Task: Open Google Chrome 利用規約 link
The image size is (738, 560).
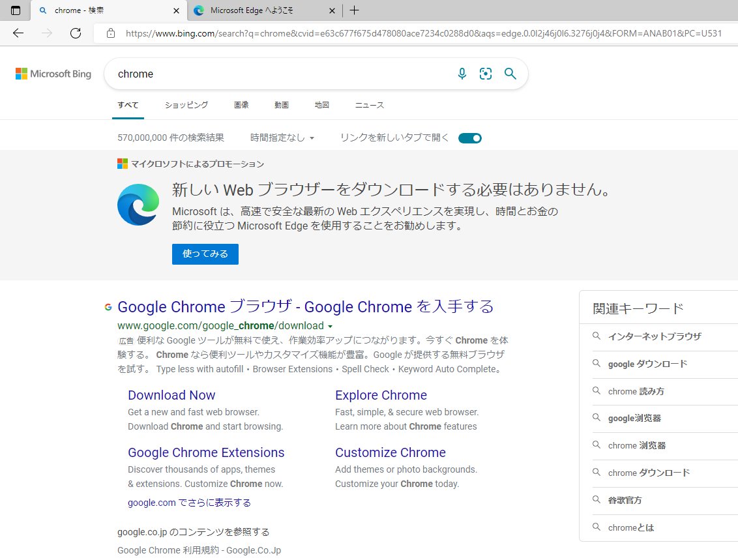Action: click(x=199, y=550)
